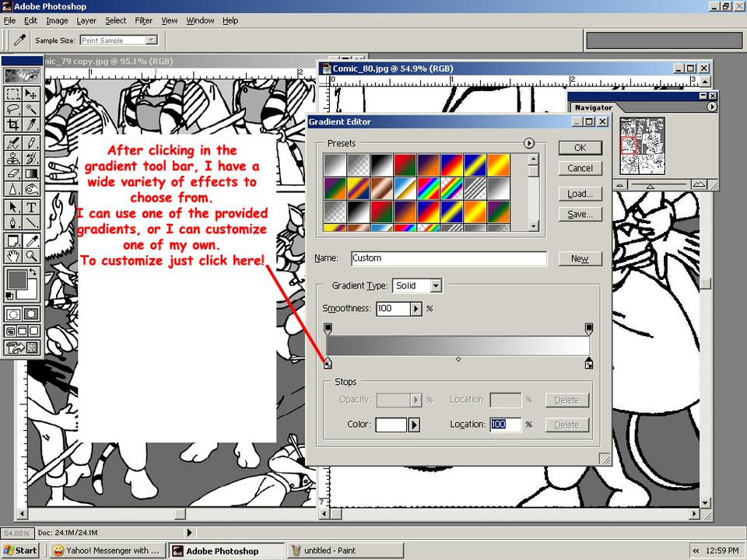Select the right color stop below gradient bar
747x560 pixels.
point(589,363)
